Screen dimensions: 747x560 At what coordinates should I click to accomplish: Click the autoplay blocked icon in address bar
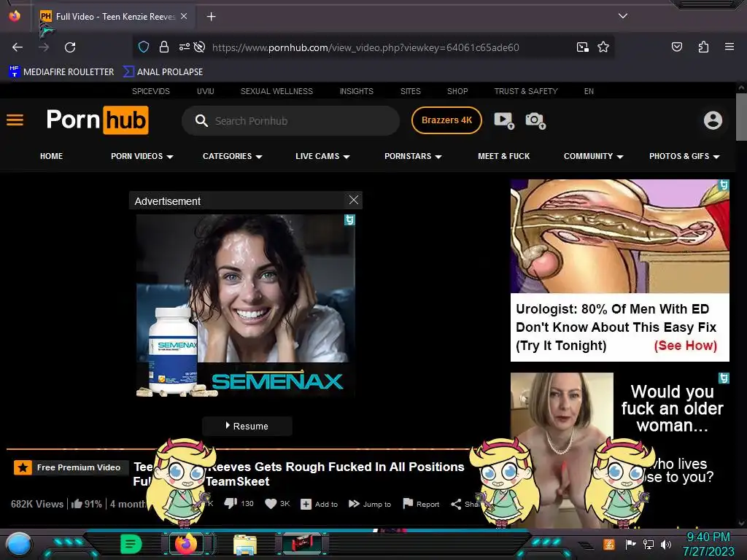coord(200,47)
